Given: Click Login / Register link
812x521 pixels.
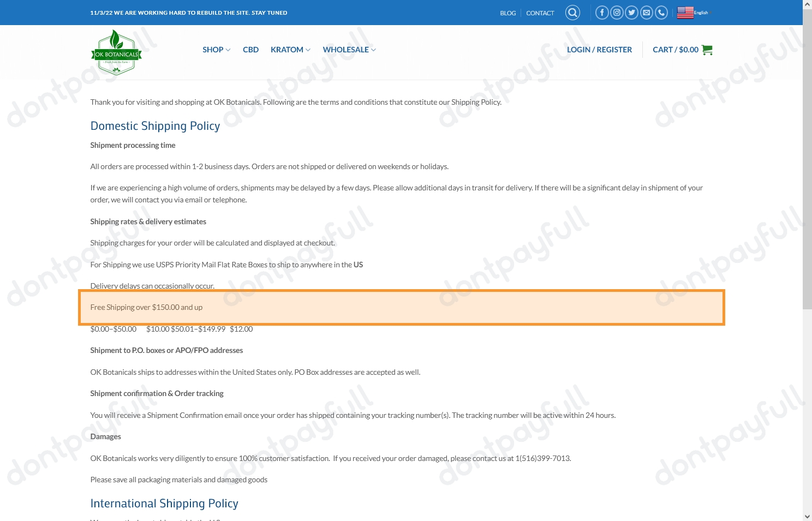Looking at the screenshot, I should [x=599, y=50].
